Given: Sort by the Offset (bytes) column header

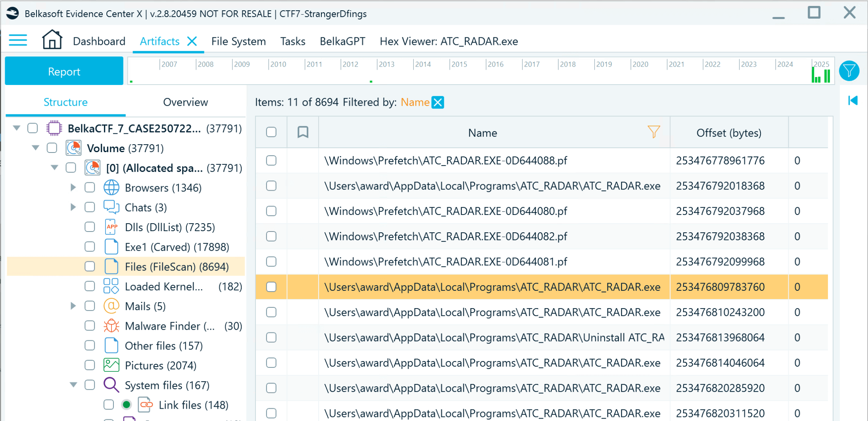Looking at the screenshot, I should coord(729,133).
